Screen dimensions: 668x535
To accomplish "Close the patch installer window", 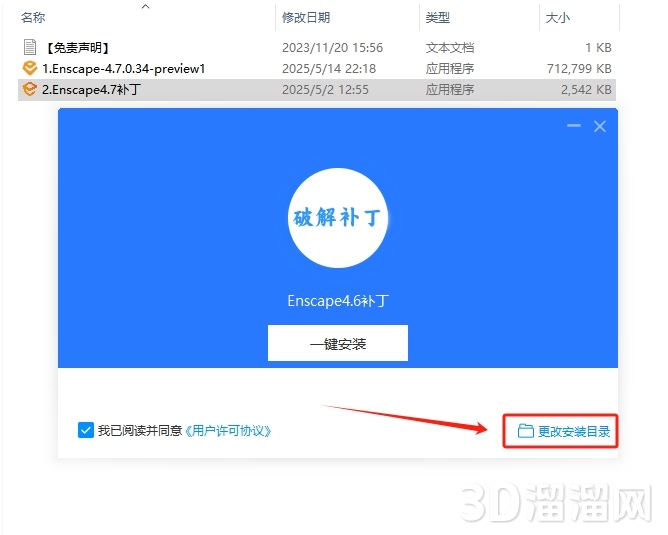I will [x=599, y=126].
